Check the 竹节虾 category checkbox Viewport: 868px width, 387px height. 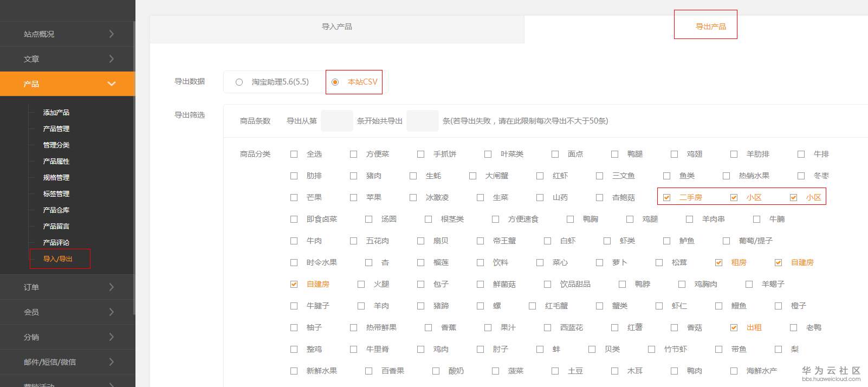pos(651,349)
